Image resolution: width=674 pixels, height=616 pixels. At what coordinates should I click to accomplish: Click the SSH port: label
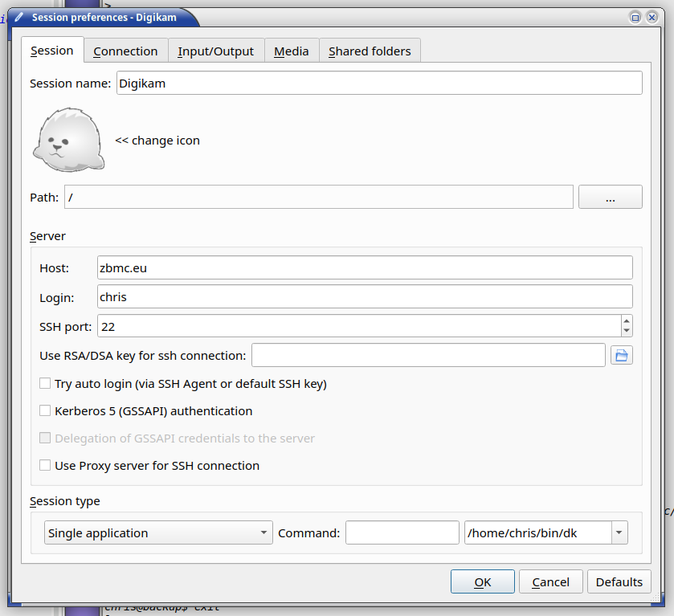pos(66,327)
